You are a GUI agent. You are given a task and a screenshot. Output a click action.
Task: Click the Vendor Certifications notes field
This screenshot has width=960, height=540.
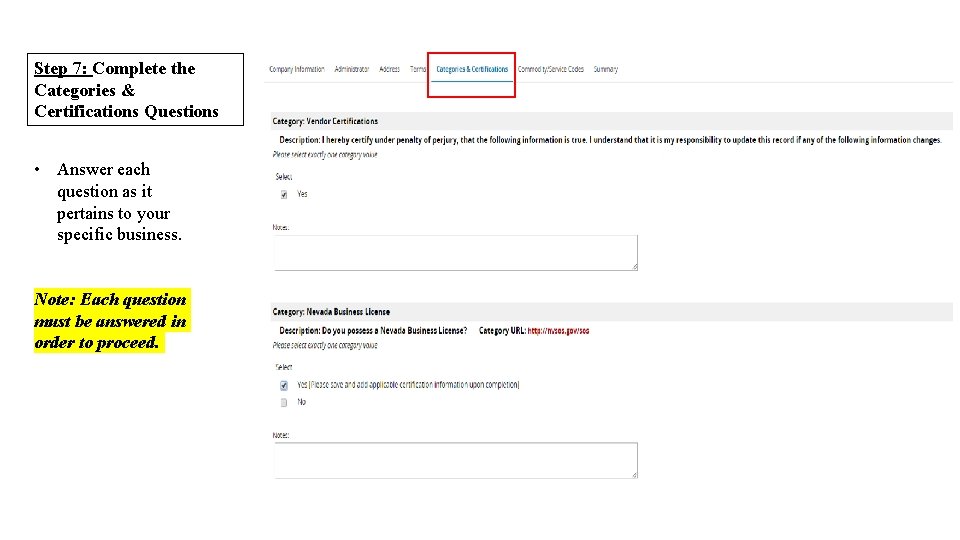click(456, 253)
